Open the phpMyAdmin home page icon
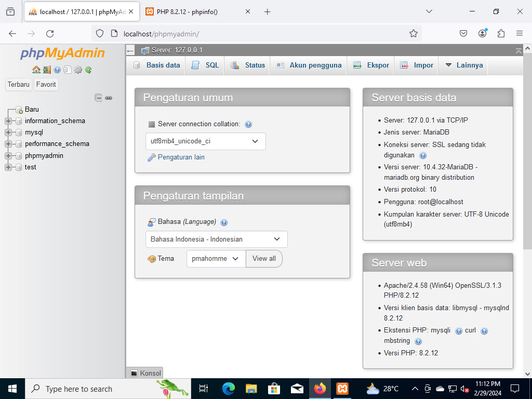The image size is (532, 399). pyautogui.click(x=36, y=70)
